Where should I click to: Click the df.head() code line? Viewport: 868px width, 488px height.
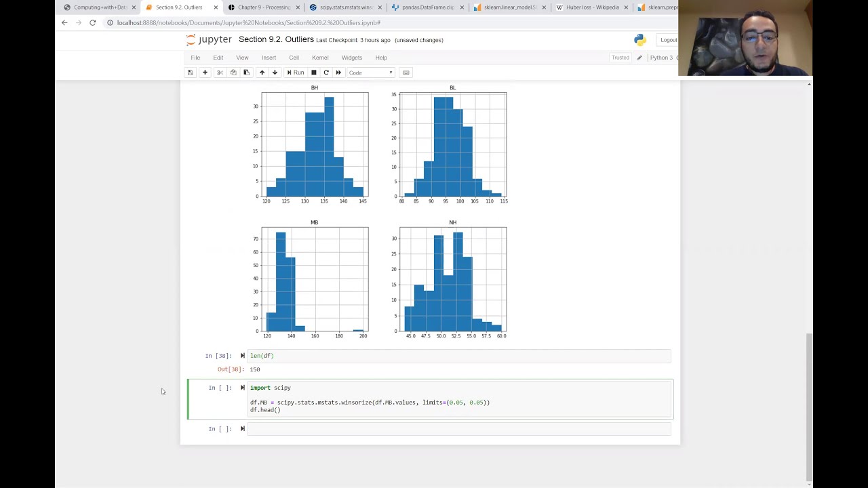click(265, 410)
